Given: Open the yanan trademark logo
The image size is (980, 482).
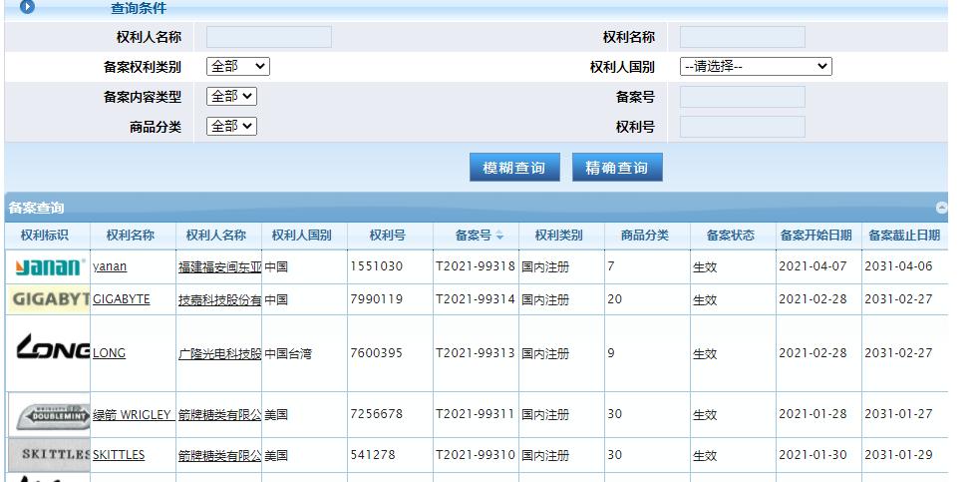Looking at the screenshot, I should coord(48,267).
